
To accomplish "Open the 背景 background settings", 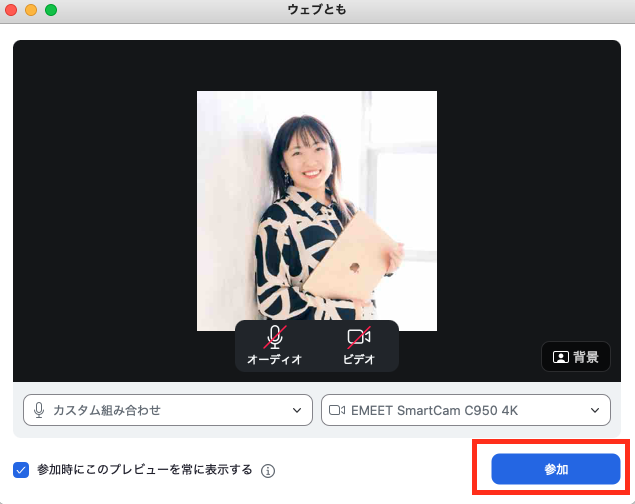I will point(575,357).
